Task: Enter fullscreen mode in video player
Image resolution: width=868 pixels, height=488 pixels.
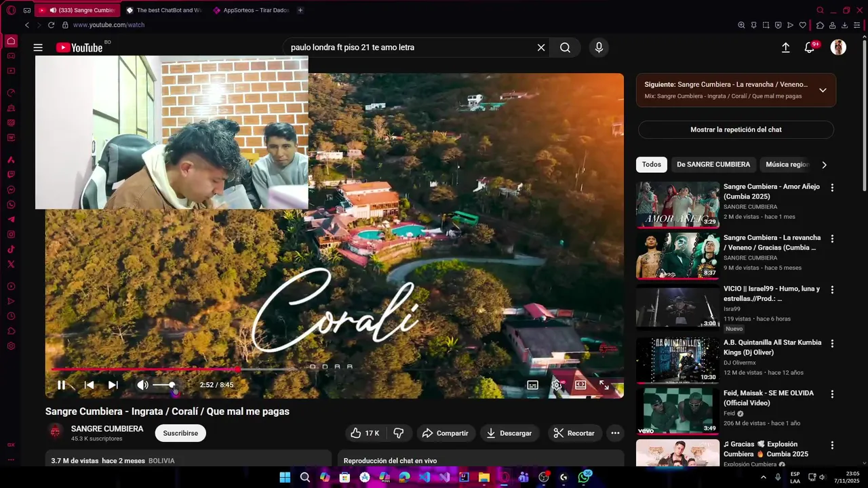Action: click(604, 385)
